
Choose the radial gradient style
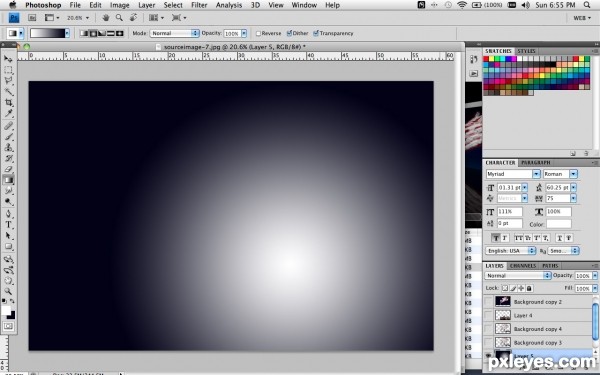[x=93, y=33]
